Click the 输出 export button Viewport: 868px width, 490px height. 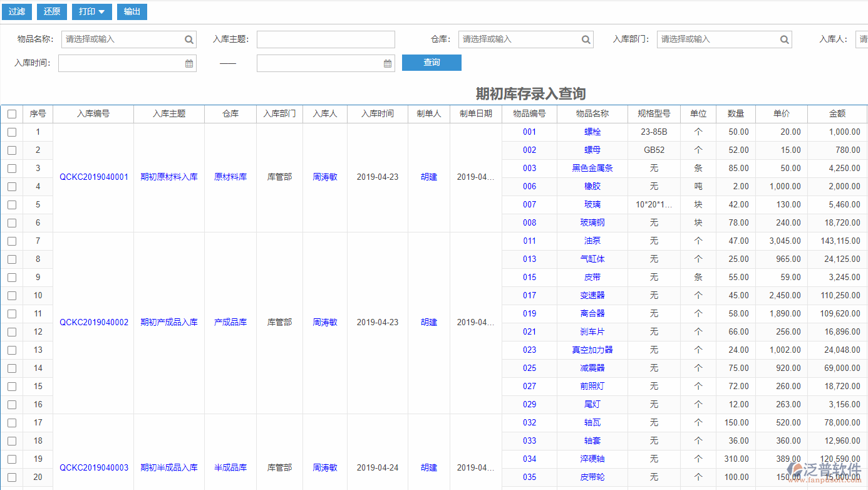132,11
